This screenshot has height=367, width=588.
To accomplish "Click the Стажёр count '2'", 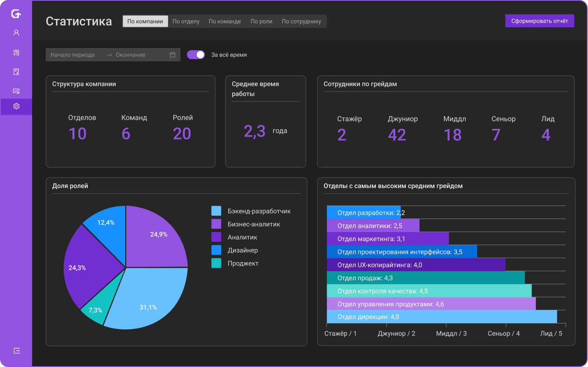I will coord(342,135).
